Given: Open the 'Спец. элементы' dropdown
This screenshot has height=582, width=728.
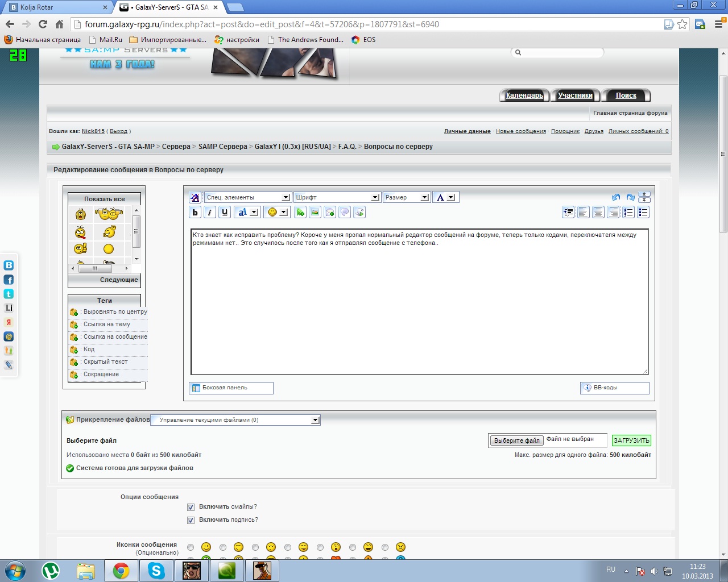Looking at the screenshot, I should tap(247, 197).
